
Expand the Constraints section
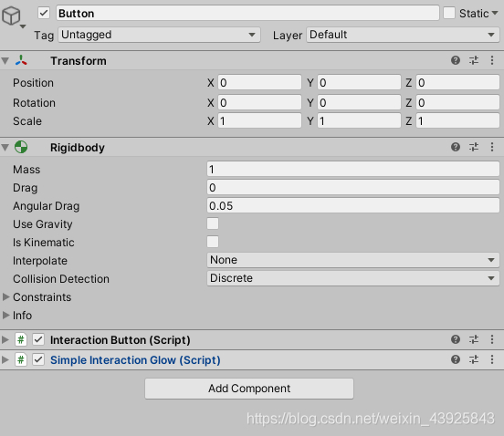pyautogui.click(x=5, y=297)
